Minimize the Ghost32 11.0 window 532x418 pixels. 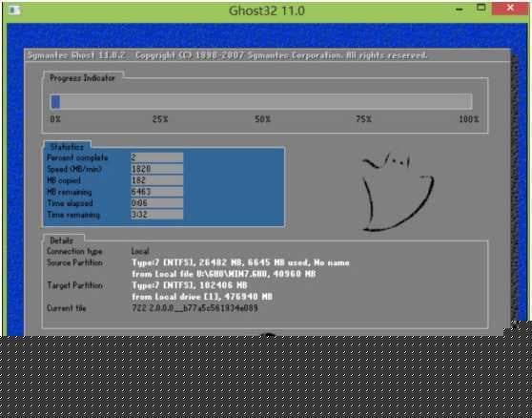point(460,10)
